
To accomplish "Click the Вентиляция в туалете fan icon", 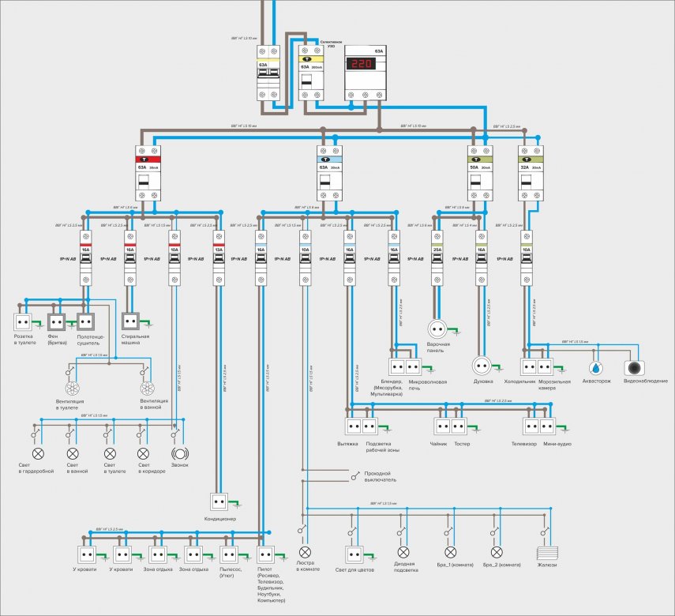I will tap(71, 389).
